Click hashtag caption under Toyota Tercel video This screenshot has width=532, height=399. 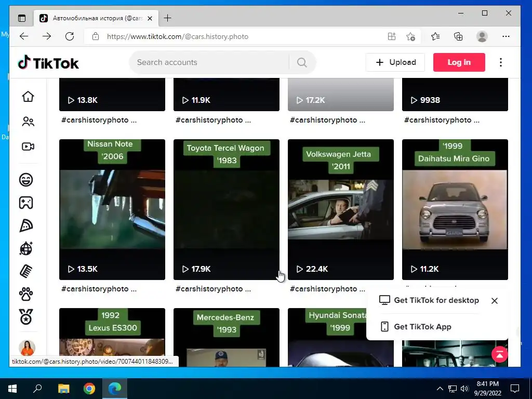[213, 289]
